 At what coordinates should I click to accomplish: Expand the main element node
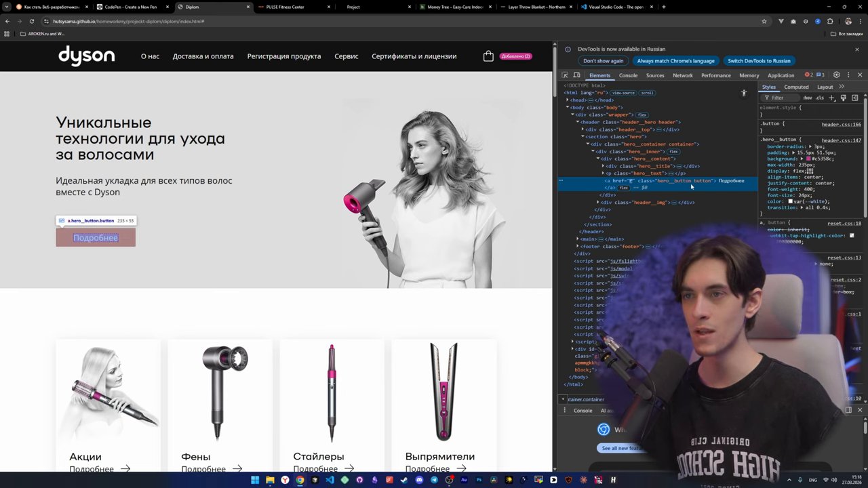pos(578,239)
